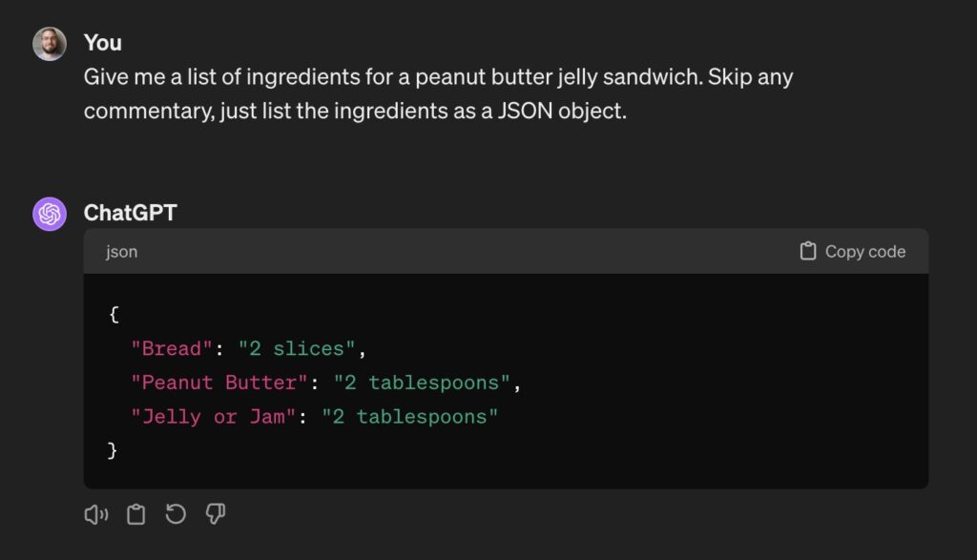This screenshot has width=977, height=560.
Task: Click the thumbs down feedback icon
Action: point(216,514)
